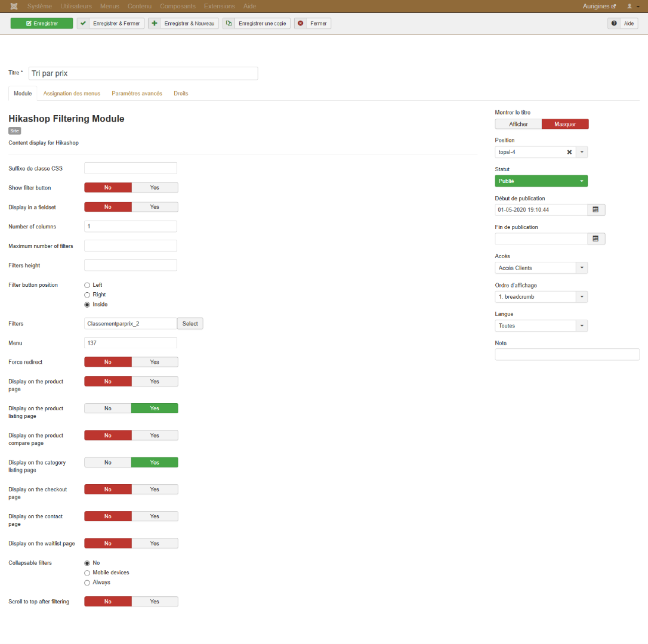Open the Accès Clients dropdown
This screenshot has height=644, width=648.
click(x=541, y=268)
